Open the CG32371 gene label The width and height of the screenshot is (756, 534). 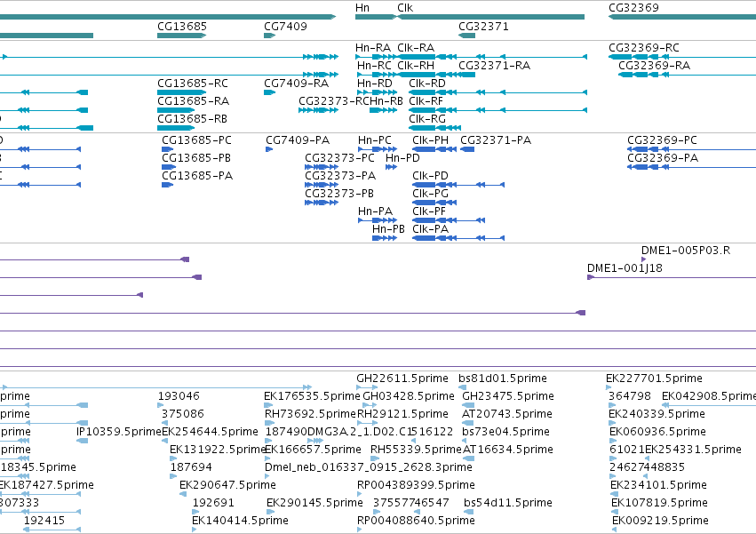coord(483,27)
